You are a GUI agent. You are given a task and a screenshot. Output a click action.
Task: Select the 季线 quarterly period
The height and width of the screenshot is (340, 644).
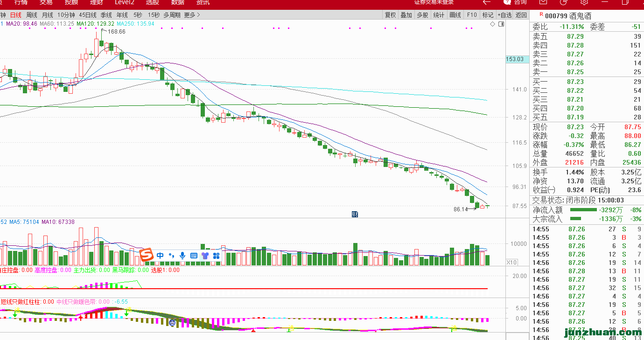click(106, 15)
